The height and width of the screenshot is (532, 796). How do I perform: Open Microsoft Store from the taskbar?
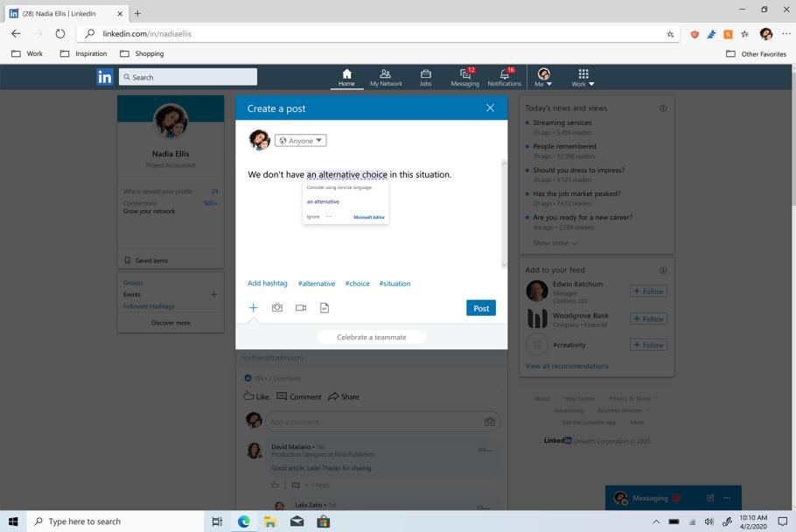[322, 521]
